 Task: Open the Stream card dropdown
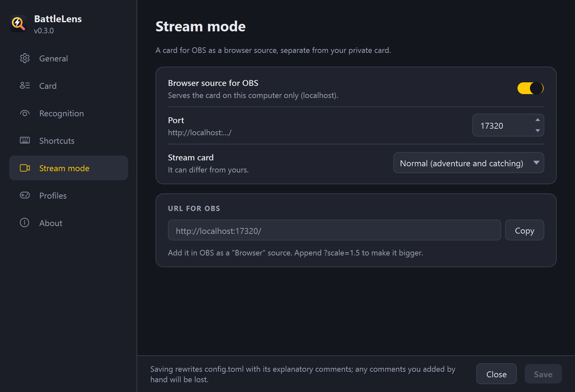pyautogui.click(x=469, y=163)
